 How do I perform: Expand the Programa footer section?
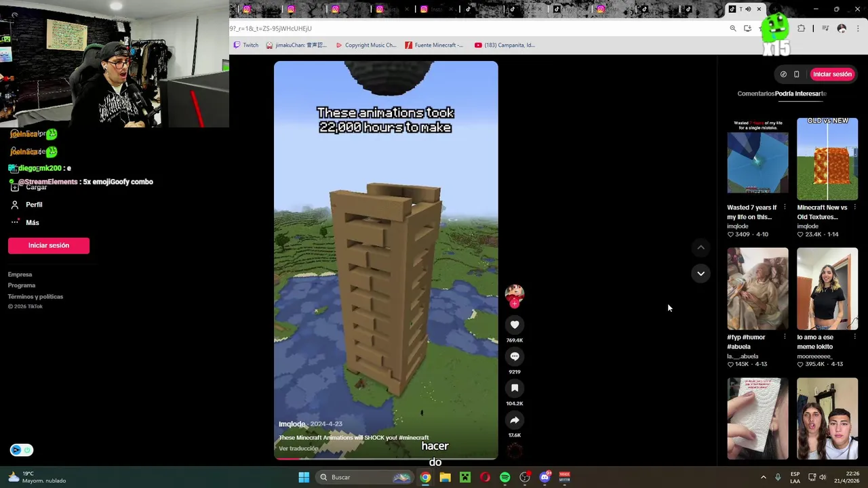pyautogui.click(x=22, y=285)
